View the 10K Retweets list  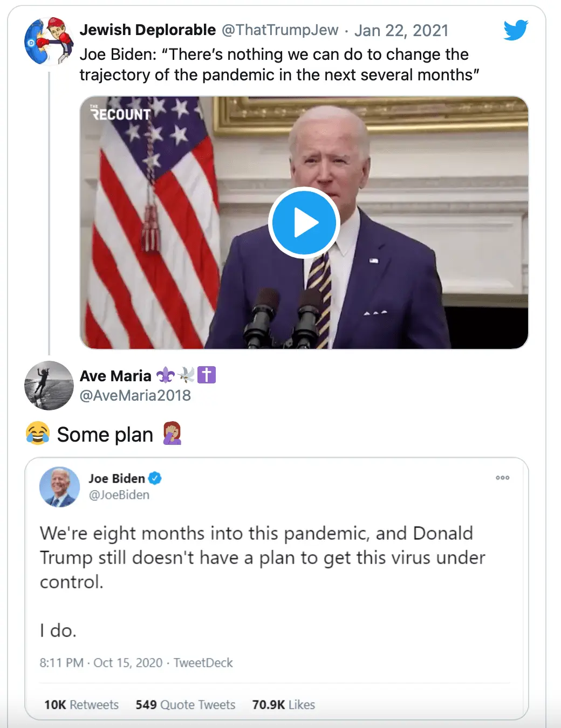coord(81,705)
